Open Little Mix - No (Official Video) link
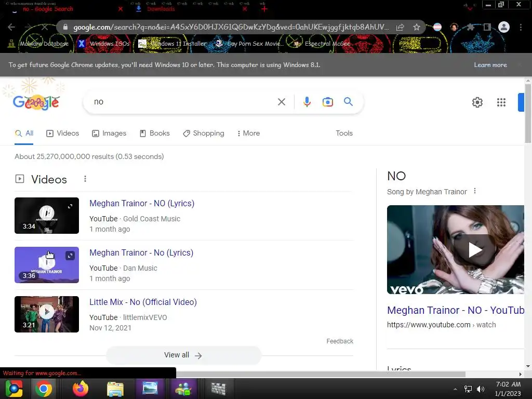532x399 pixels. coord(143,302)
